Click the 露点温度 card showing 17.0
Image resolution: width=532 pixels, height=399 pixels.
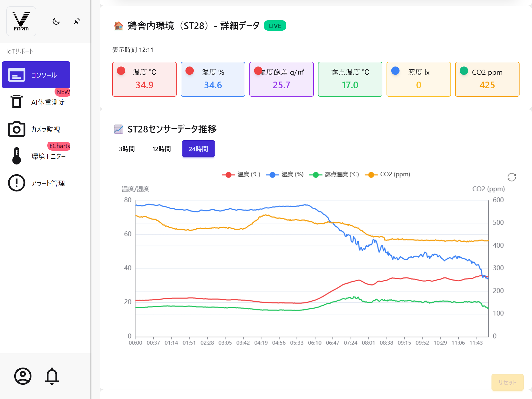pos(350,79)
